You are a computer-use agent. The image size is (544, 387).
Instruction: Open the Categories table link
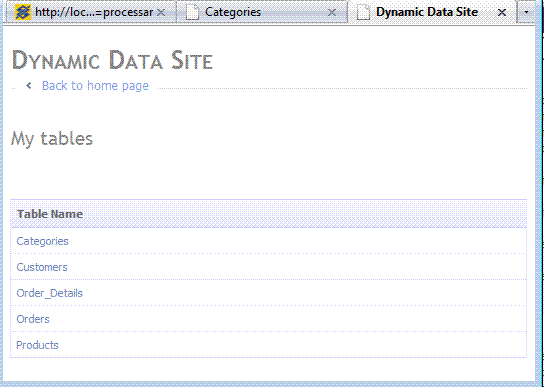tap(42, 241)
